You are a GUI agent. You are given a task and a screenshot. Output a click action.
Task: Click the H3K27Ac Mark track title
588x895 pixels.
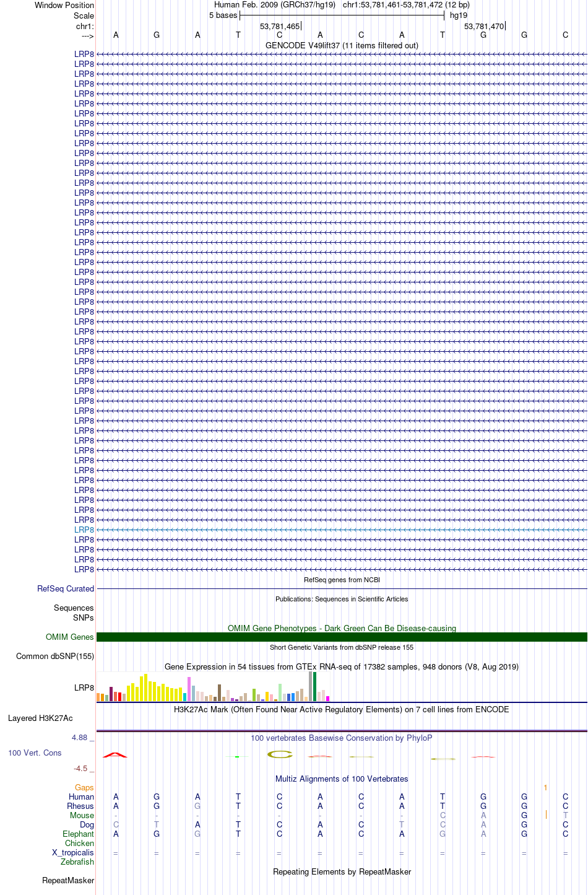pos(342,709)
